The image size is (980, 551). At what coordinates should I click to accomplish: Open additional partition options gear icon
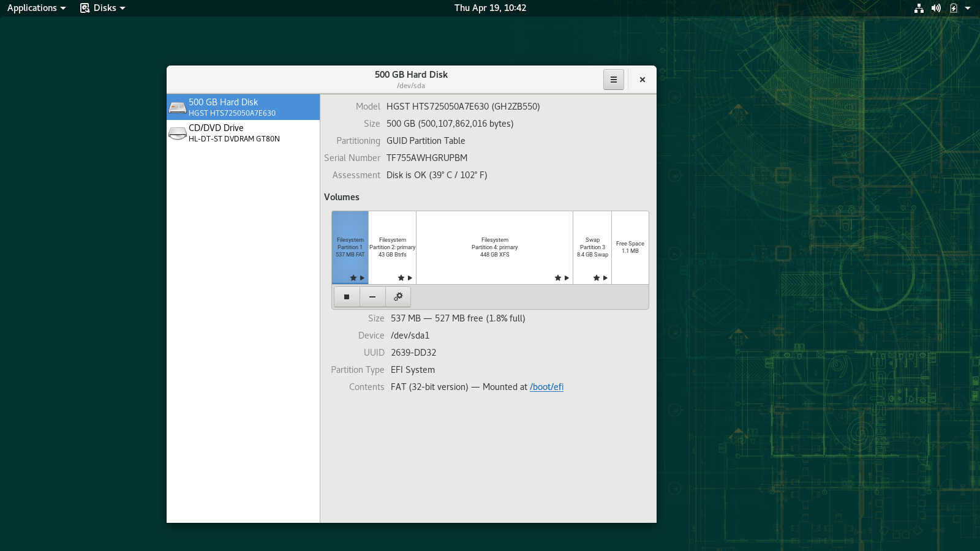(398, 297)
